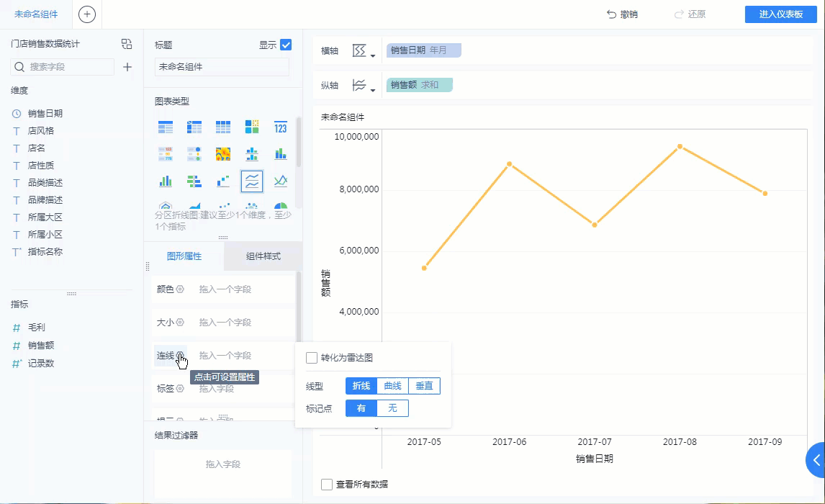Click the 2017-06 data point on line
The width and height of the screenshot is (825, 504).
click(x=509, y=164)
